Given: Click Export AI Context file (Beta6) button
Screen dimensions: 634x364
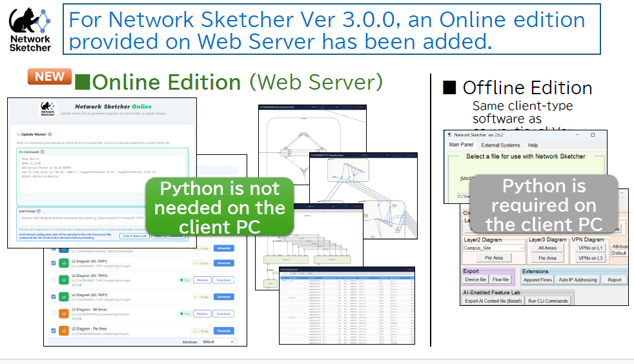Looking at the screenshot, I should [493, 301].
